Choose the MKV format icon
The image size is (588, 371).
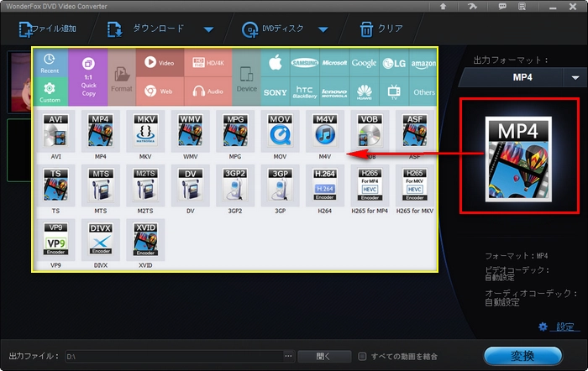144,131
